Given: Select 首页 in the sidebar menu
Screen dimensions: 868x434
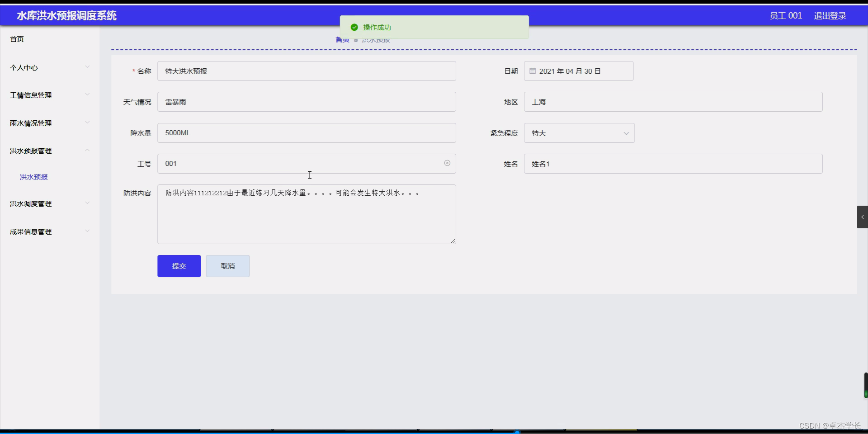Looking at the screenshot, I should (17, 39).
